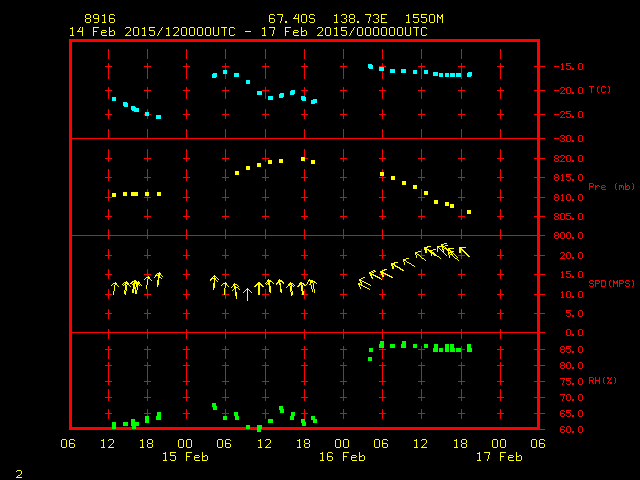Click the date range header text

coord(248,31)
